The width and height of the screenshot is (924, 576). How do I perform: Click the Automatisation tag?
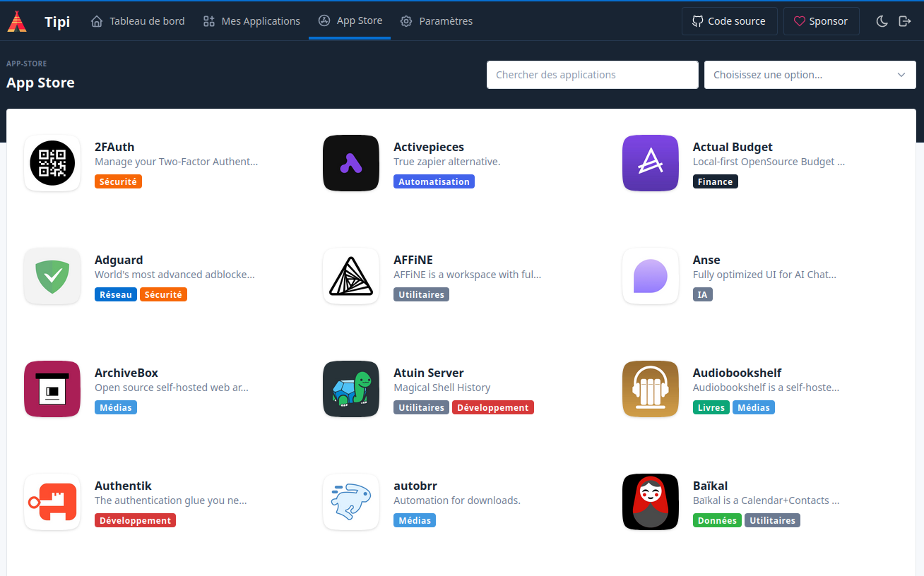434,181
